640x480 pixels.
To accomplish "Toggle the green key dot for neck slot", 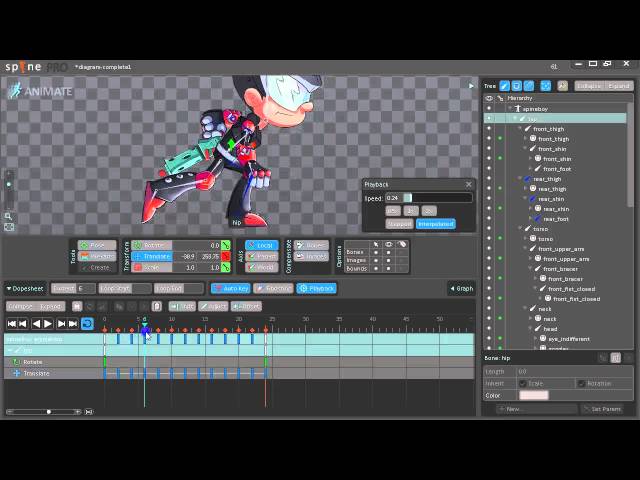I will click(x=500, y=318).
